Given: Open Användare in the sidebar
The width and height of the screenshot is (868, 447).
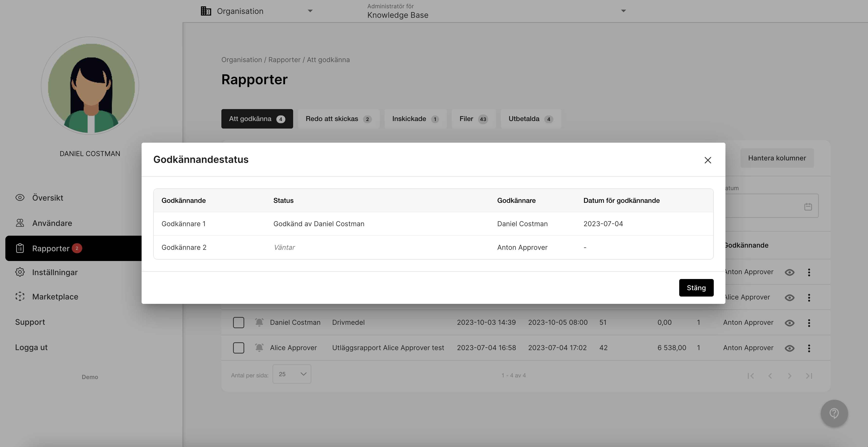Looking at the screenshot, I should pos(52,223).
